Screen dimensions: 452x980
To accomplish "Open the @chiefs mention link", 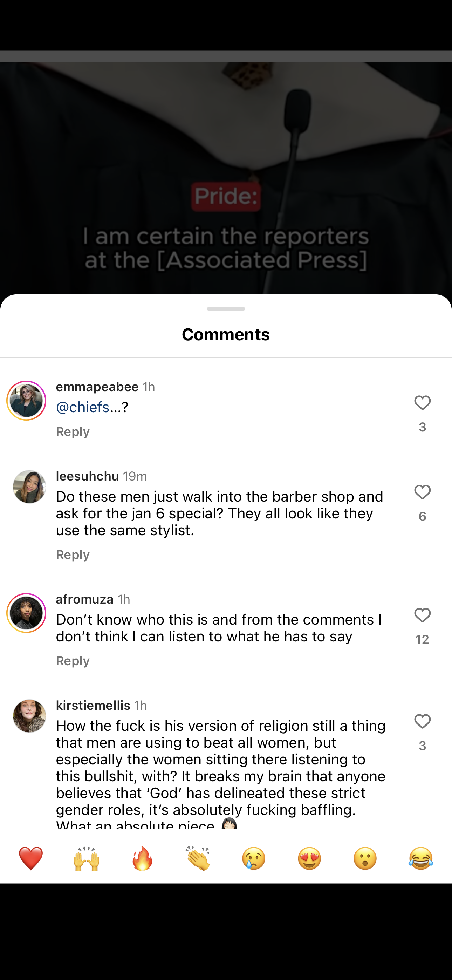I will (83, 407).
